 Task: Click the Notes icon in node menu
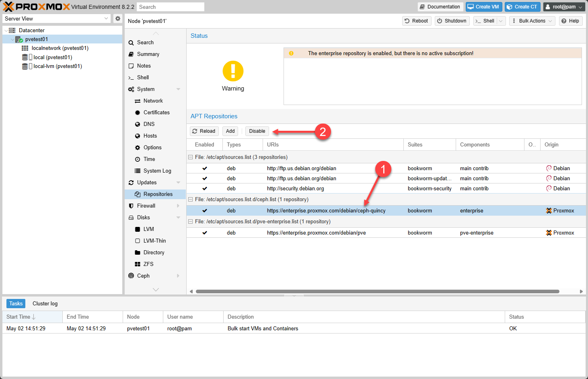(x=131, y=66)
